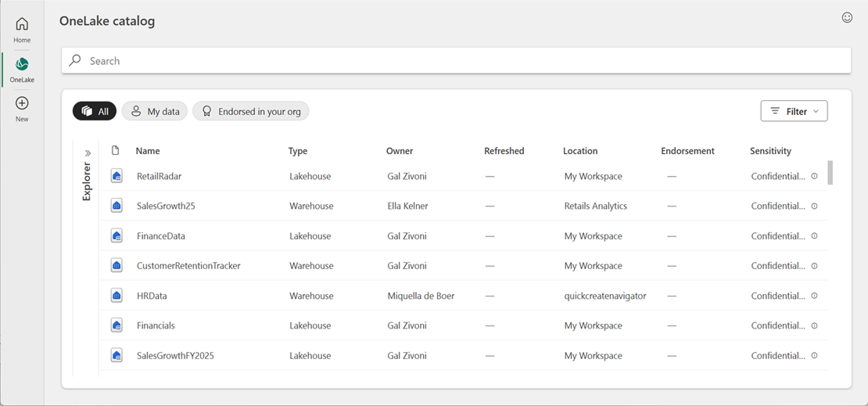
Task: Open the FinanceData lakehouse
Action: 160,236
